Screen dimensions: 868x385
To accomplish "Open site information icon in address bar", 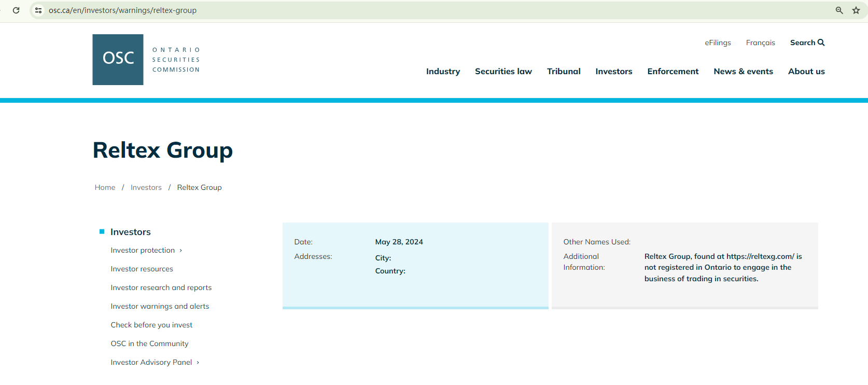I will click(x=38, y=10).
